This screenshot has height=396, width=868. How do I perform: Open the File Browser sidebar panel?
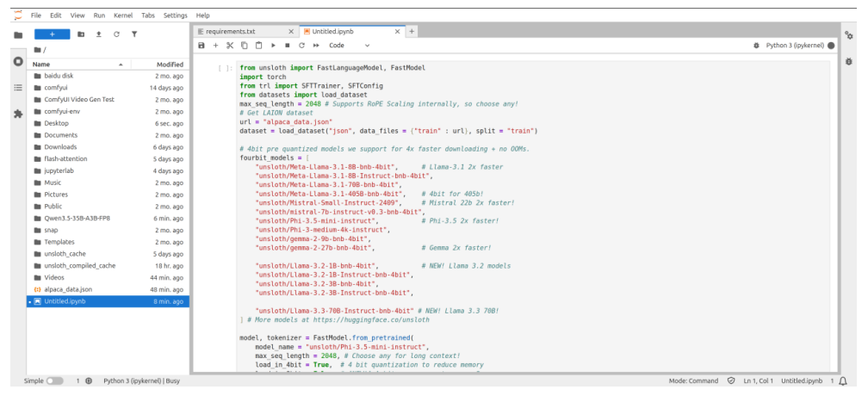pos(18,34)
